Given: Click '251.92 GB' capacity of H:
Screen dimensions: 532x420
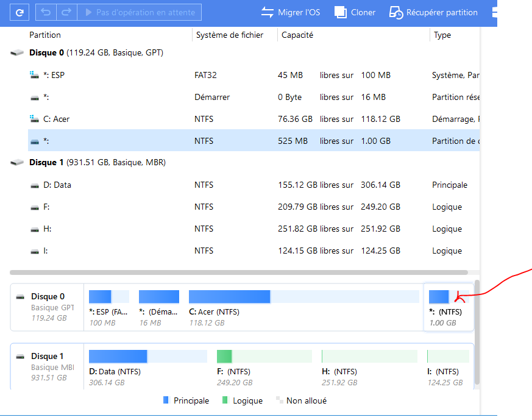Looking at the screenshot, I should 380,229.
